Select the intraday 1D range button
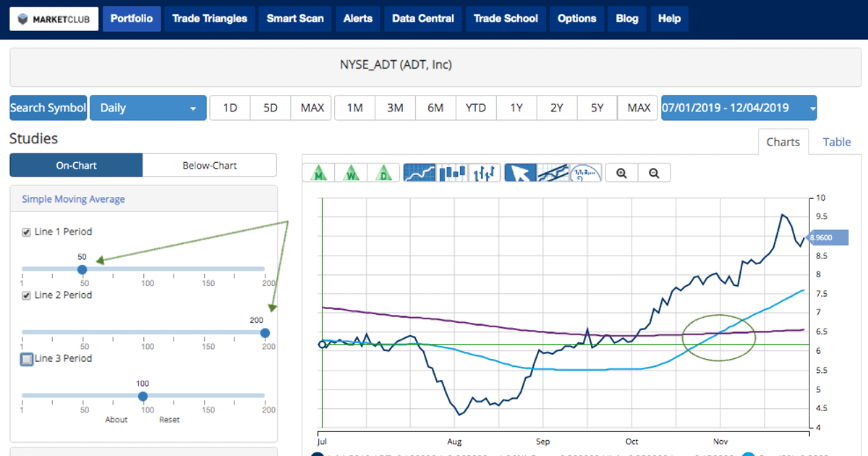This screenshot has width=868, height=456. point(230,108)
